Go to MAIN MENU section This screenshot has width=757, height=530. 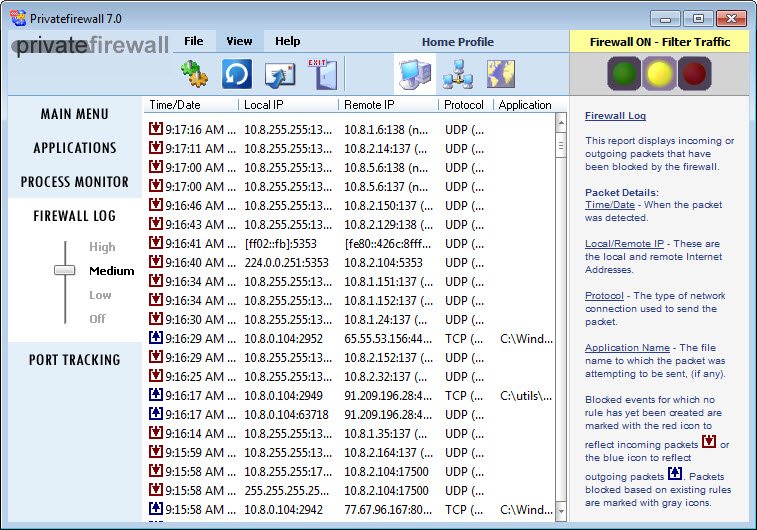75,114
